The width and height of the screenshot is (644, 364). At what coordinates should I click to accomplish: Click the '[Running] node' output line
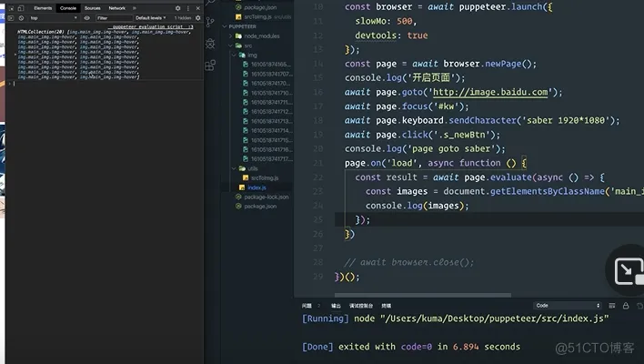[456, 318]
